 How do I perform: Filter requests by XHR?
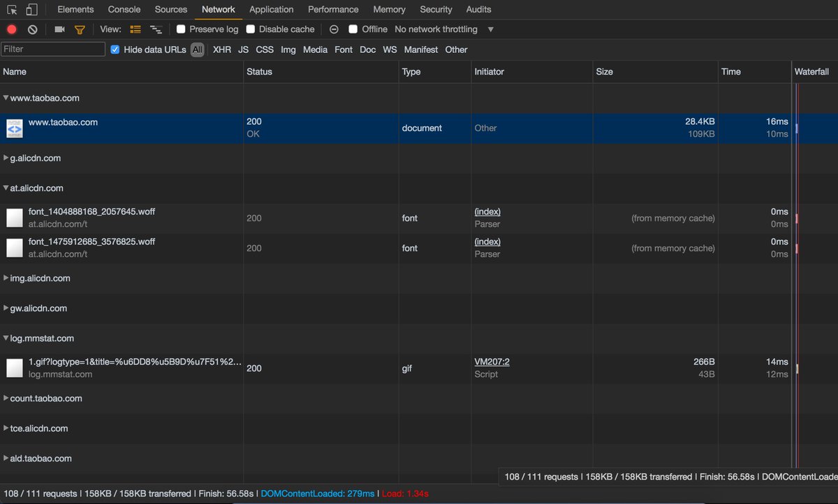[222, 50]
